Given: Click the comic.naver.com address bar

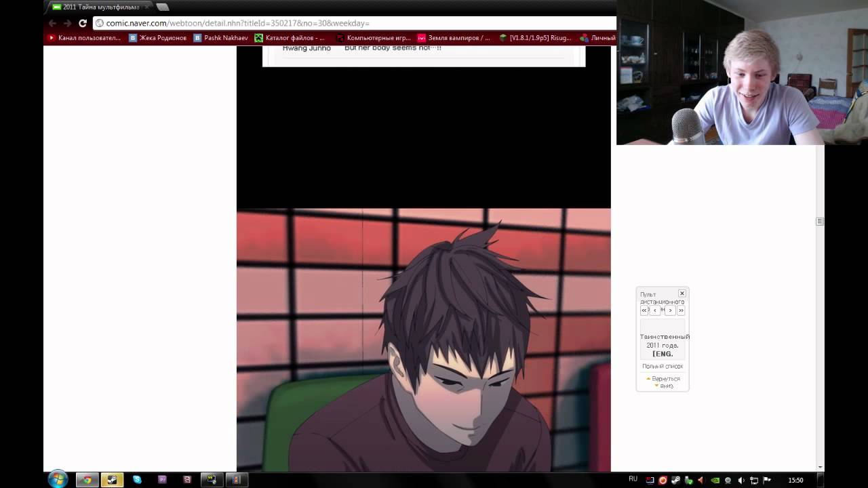Looking at the screenshot, I should [355, 23].
